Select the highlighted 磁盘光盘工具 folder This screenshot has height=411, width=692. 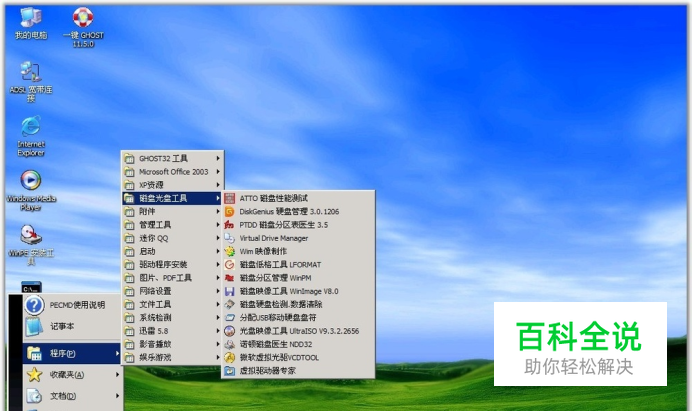(173, 198)
